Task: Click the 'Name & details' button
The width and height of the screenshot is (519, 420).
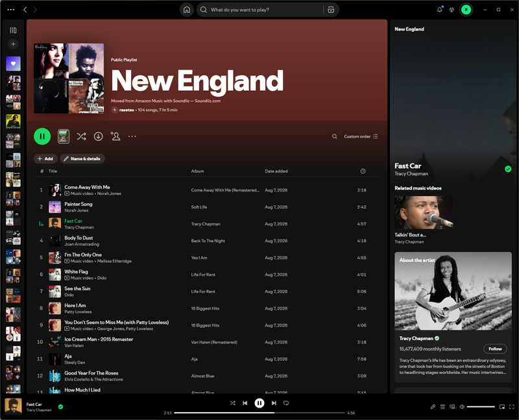Action: [x=82, y=158]
